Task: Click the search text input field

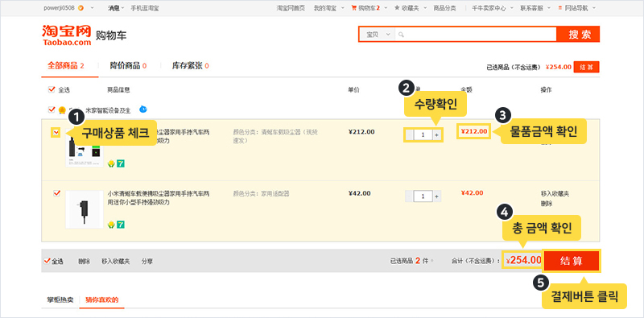Action: (475, 35)
